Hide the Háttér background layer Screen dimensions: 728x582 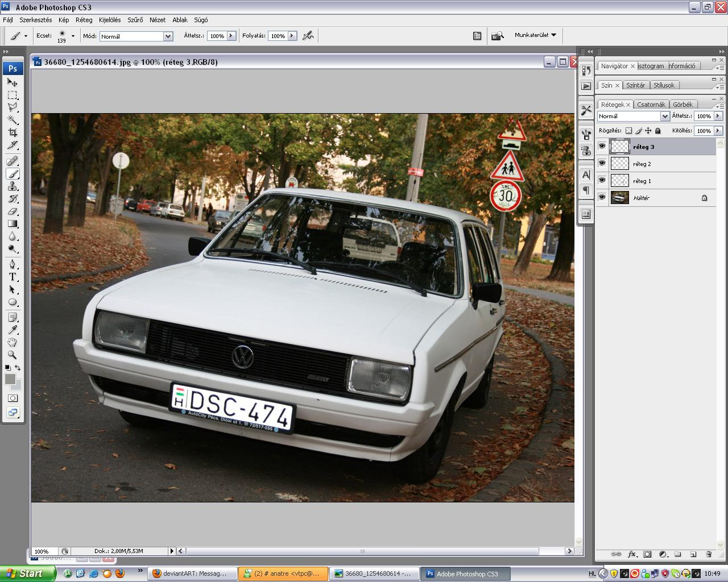click(x=602, y=197)
